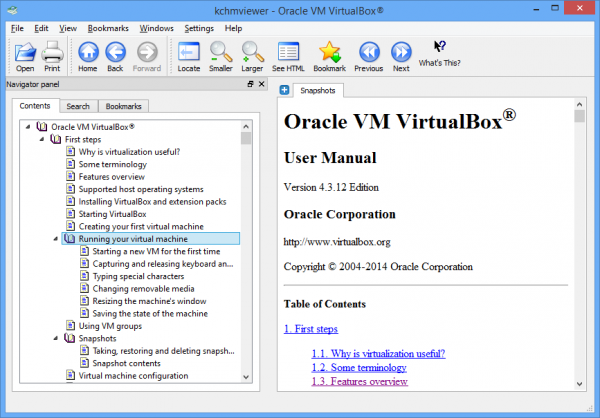Image resolution: width=600 pixels, height=418 pixels.
Task: Locate current page in contents tree
Action: coord(189,57)
